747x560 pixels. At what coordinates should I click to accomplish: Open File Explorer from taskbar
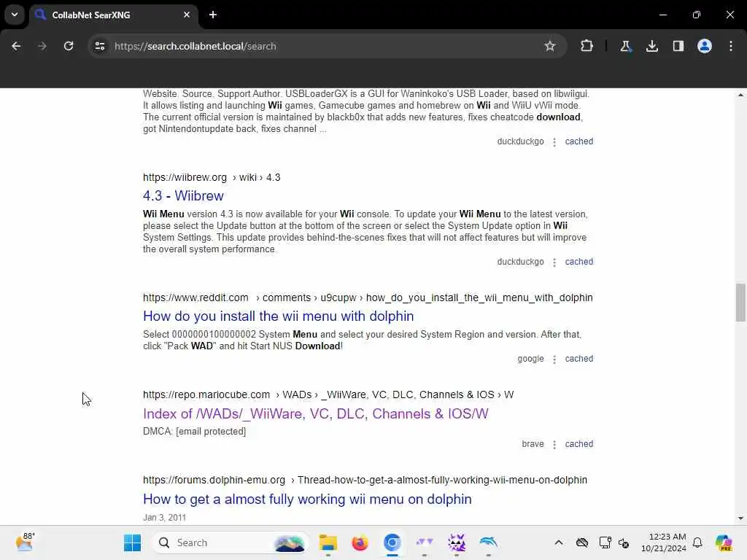(x=328, y=542)
